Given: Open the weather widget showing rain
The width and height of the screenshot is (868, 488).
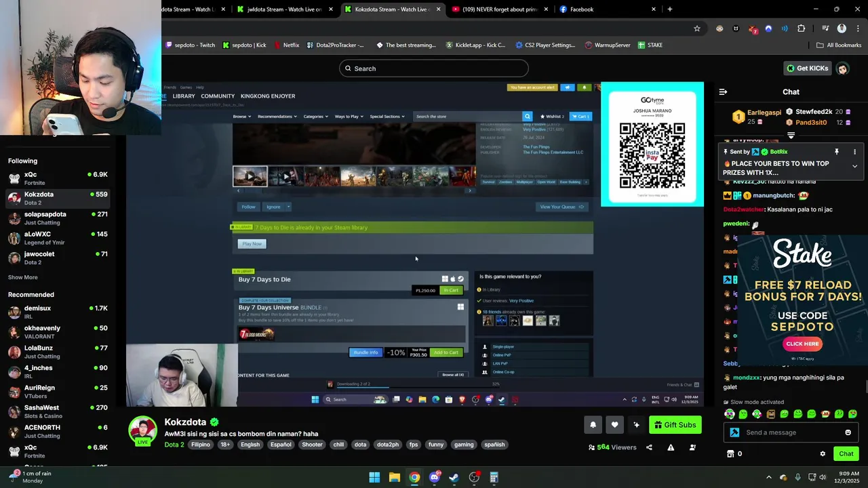Looking at the screenshot, I should tap(31, 477).
